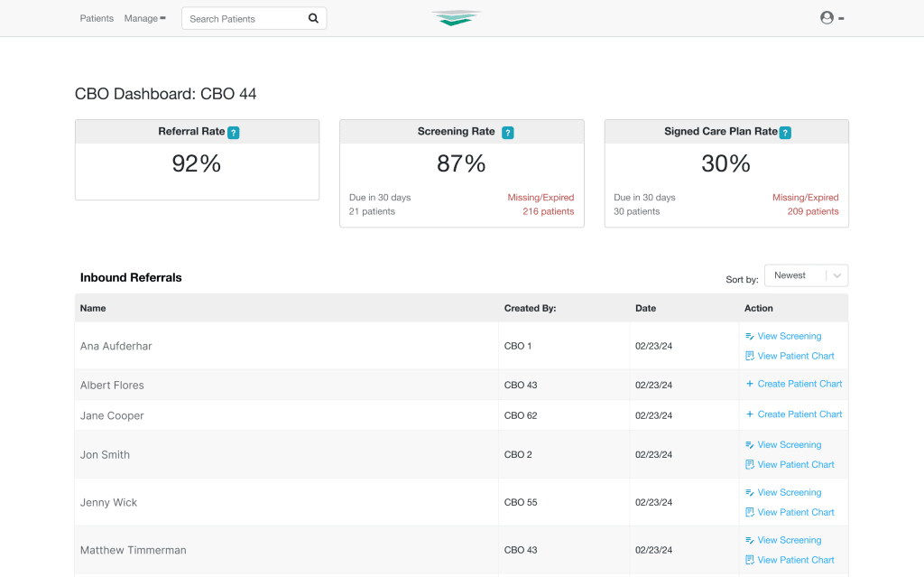Open the Sort by Newest dropdown
Viewport: 924px width, 577px height.
pyautogui.click(x=806, y=275)
